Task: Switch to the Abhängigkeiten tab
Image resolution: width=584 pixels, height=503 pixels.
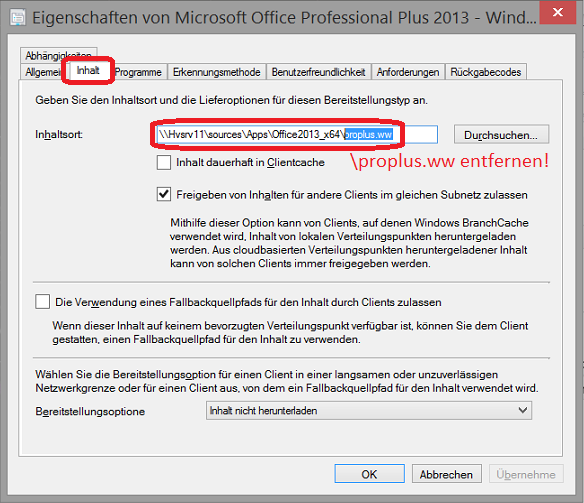Action: tap(58, 55)
